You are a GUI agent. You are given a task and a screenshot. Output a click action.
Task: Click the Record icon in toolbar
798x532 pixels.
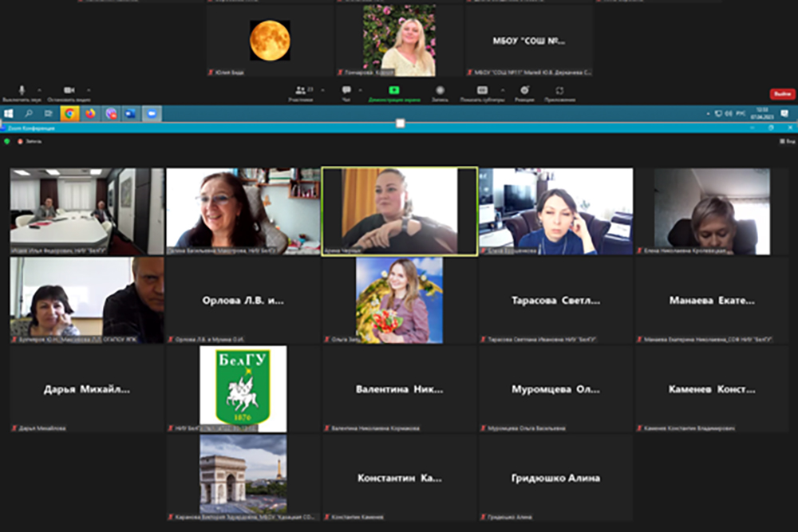click(x=440, y=90)
